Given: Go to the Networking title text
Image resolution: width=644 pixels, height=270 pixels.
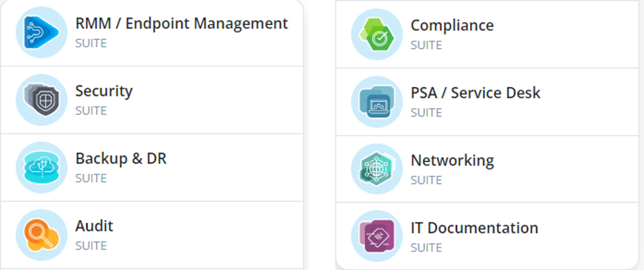Looking at the screenshot, I should tap(452, 160).
